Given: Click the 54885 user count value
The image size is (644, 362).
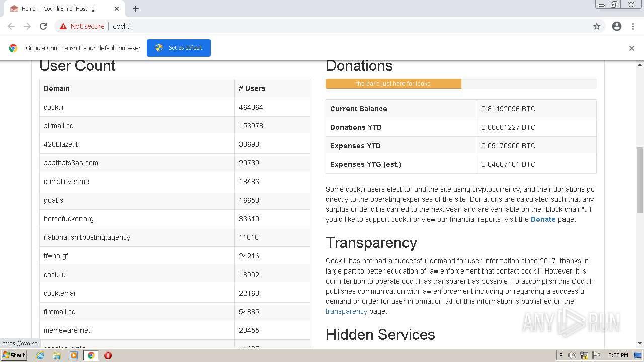Looking at the screenshot, I should 249,312.
